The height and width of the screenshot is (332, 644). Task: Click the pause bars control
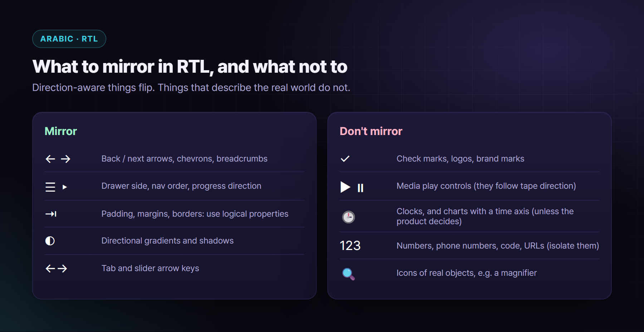click(x=360, y=188)
